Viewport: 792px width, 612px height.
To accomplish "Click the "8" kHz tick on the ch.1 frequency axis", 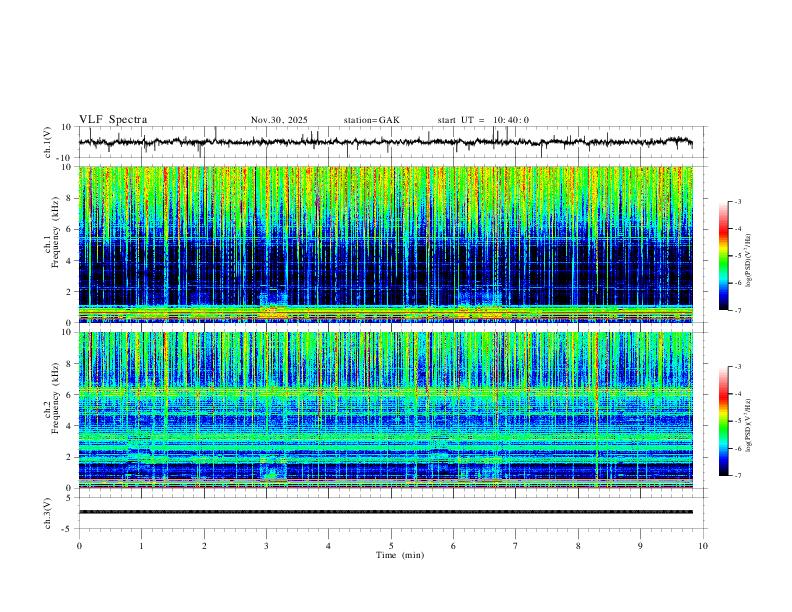I will coord(71,198).
